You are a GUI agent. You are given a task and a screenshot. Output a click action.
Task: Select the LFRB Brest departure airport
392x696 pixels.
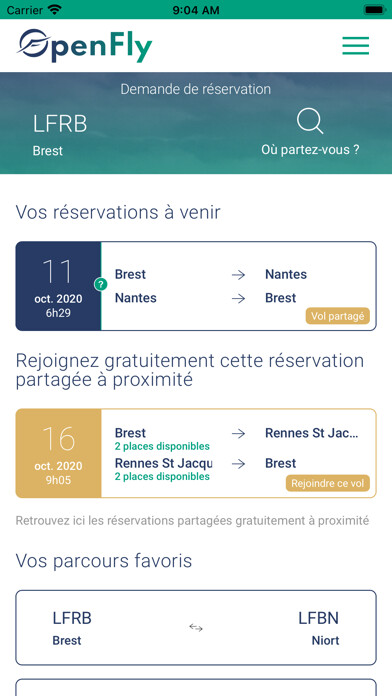60,135
